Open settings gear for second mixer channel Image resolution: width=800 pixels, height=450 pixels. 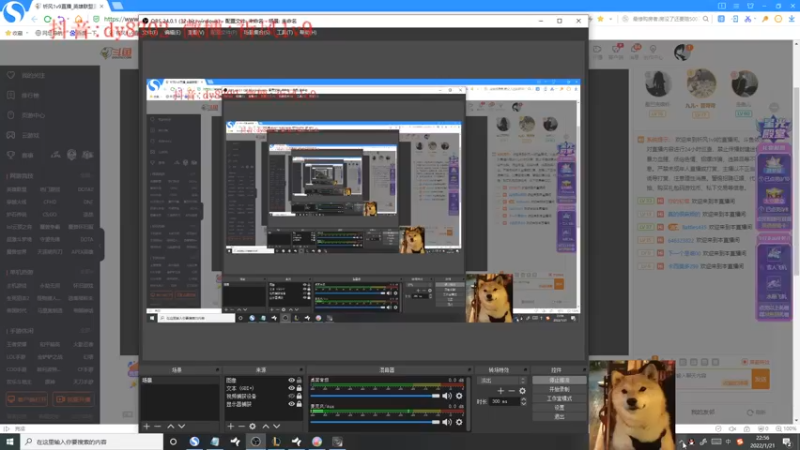coord(459,422)
